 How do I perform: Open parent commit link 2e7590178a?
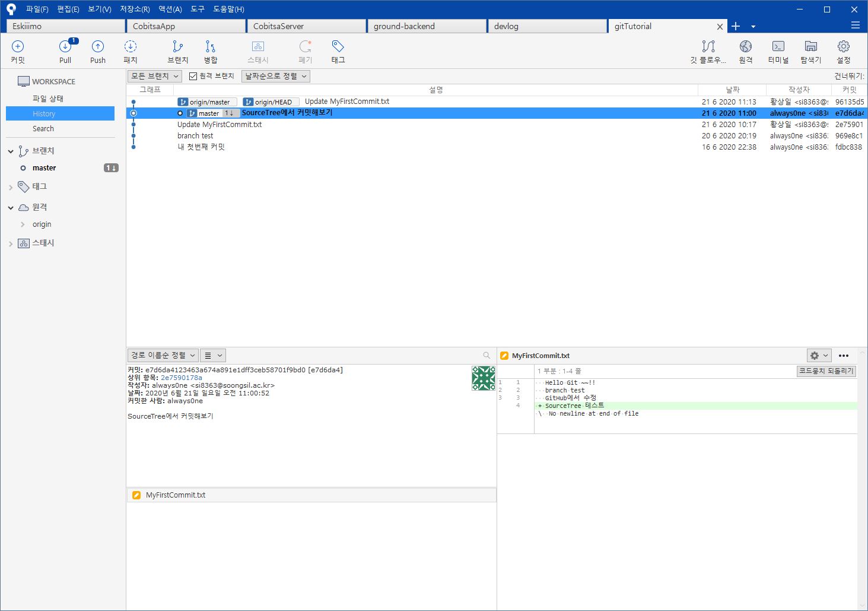[x=182, y=378]
